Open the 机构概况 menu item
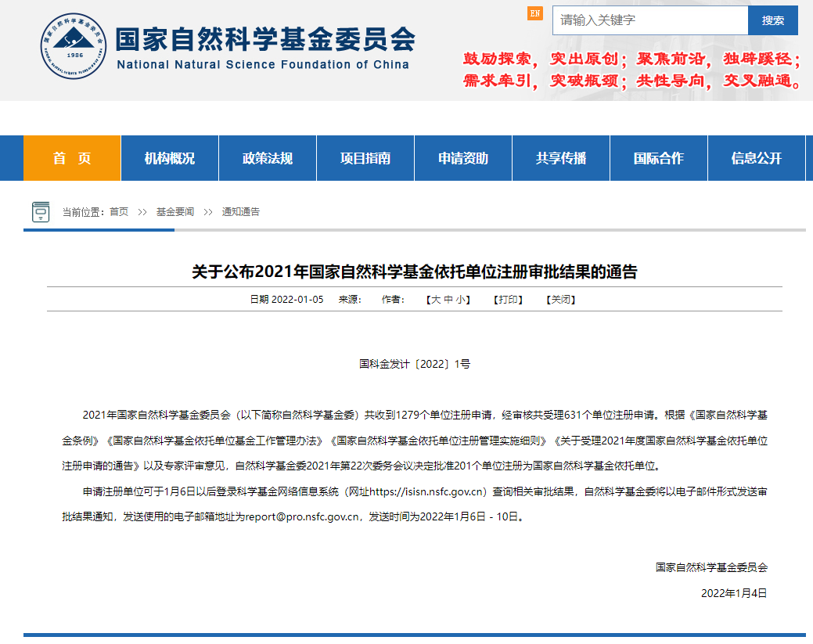The height and width of the screenshot is (644, 813). [170, 158]
